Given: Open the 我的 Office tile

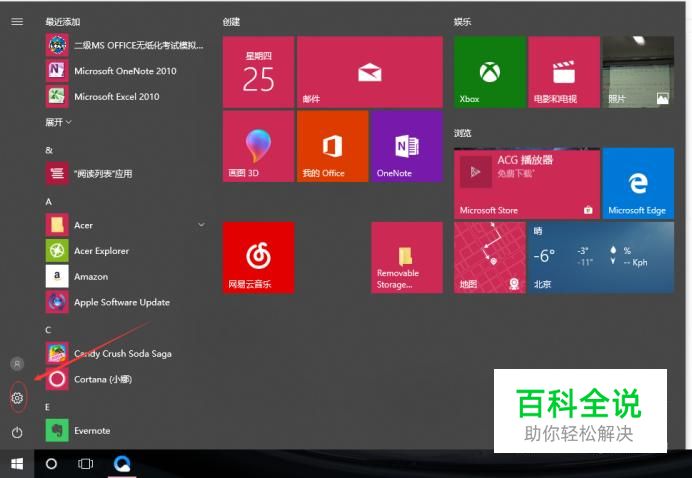Looking at the screenshot, I should click(x=333, y=146).
